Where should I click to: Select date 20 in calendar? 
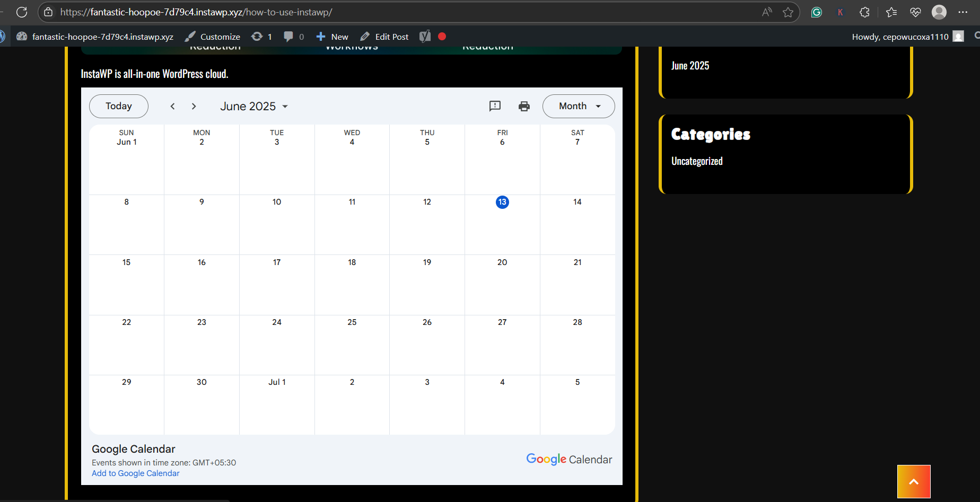click(x=502, y=262)
